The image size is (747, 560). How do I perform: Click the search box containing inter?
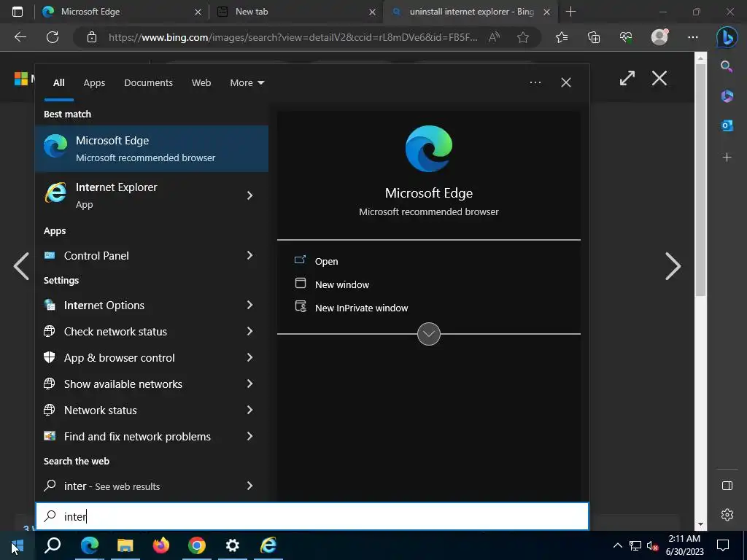tap(312, 516)
